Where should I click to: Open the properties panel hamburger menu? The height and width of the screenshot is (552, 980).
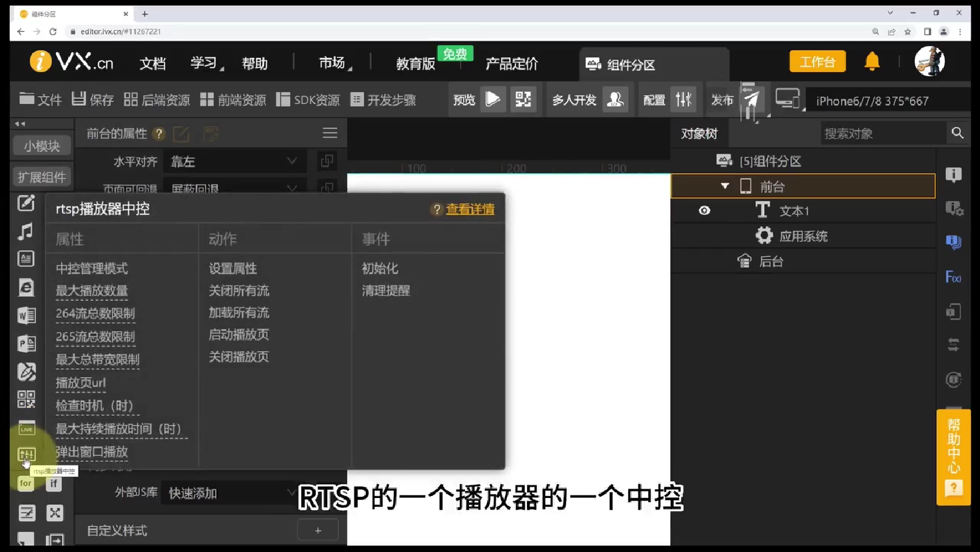tap(330, 133)
